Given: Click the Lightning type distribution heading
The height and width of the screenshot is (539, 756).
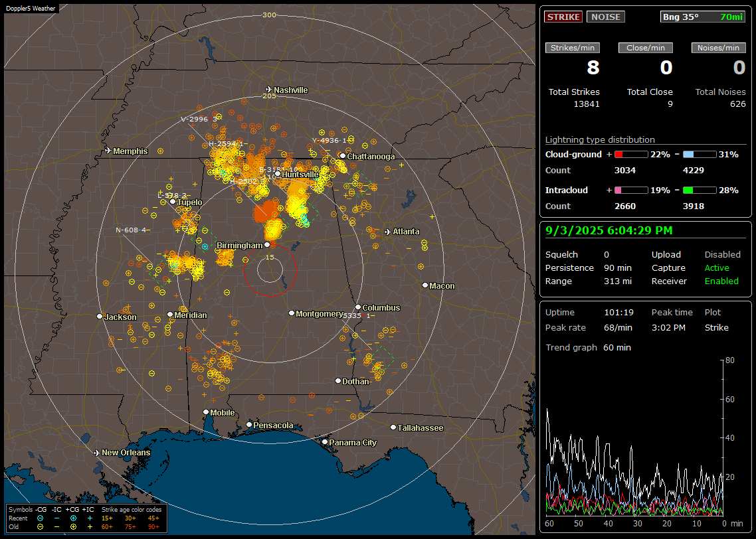Looking at the screenshot, I should coord(600,139).
